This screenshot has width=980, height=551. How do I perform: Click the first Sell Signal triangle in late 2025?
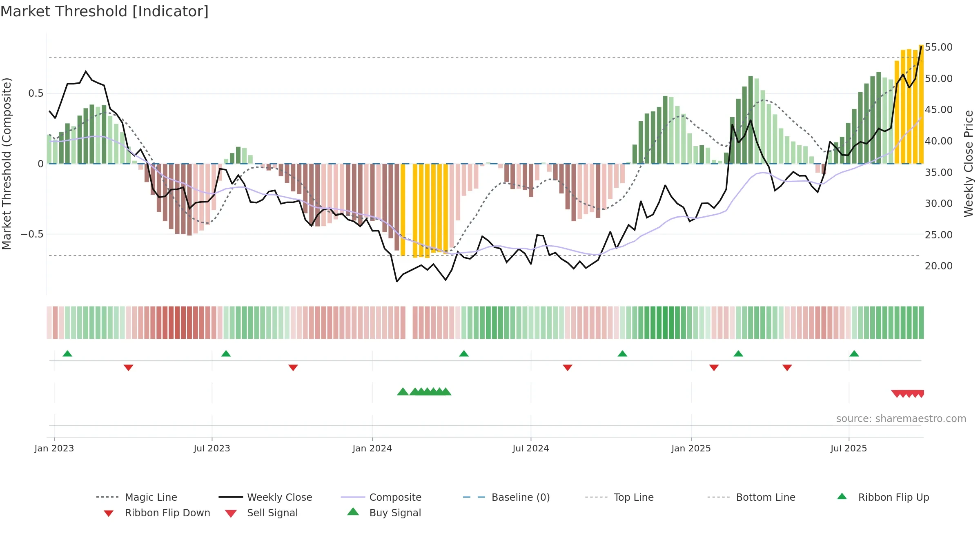[897, 394]
